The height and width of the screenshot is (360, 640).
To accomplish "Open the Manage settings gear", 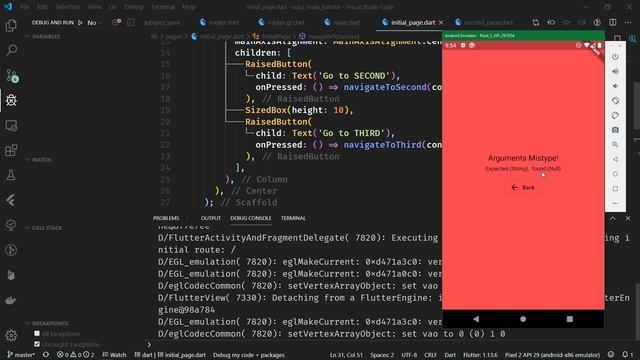I will pyautogui.click(x=11, y=336).
